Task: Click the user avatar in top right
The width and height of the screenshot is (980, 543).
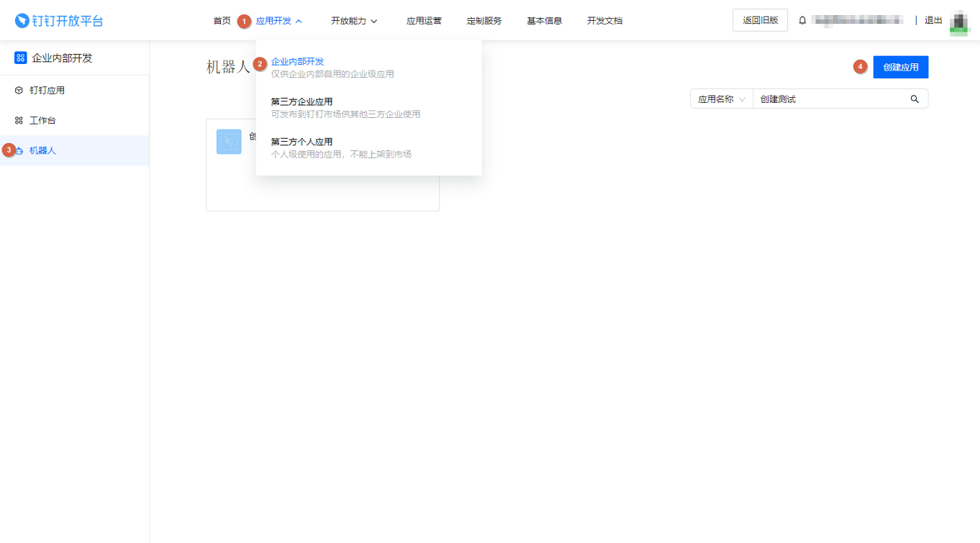Action: tap(958, 22)
